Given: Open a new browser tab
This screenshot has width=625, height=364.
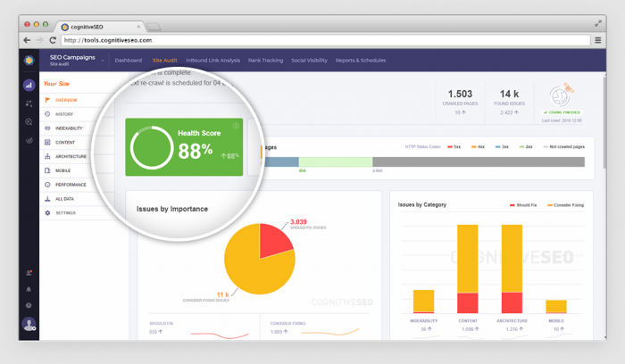Looking at the screenshot, I should (x=153, y=27).
